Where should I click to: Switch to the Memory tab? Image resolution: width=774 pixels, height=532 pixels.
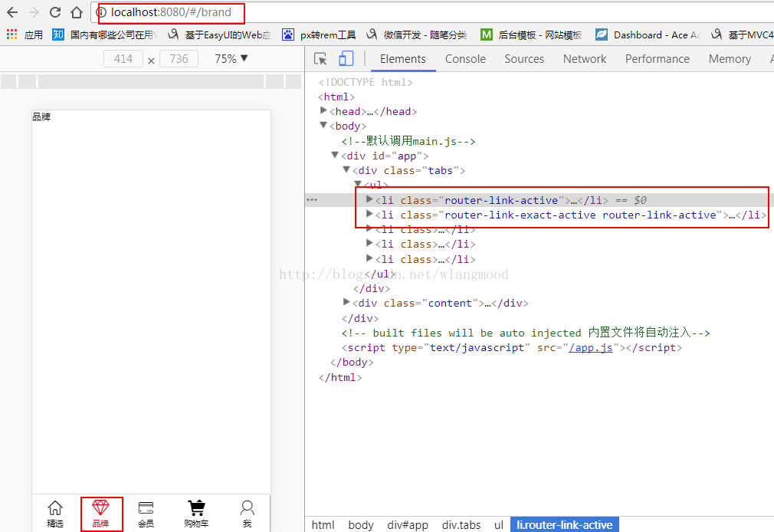point(730,59)
